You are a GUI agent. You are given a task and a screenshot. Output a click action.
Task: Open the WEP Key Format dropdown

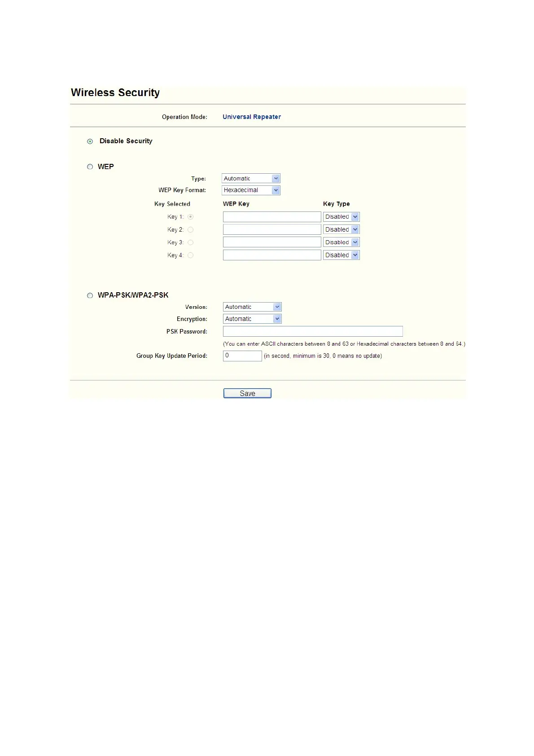(x=251, y=190)
